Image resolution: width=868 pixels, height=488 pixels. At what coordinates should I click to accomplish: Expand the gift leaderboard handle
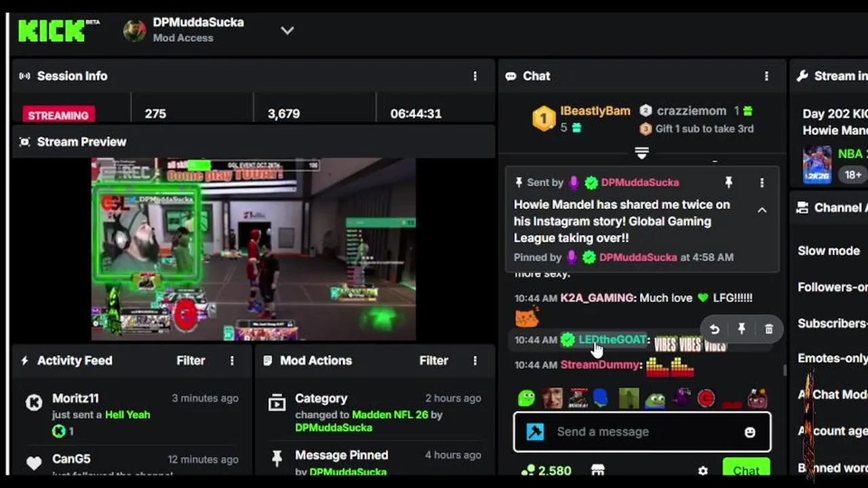coord(642,152)
